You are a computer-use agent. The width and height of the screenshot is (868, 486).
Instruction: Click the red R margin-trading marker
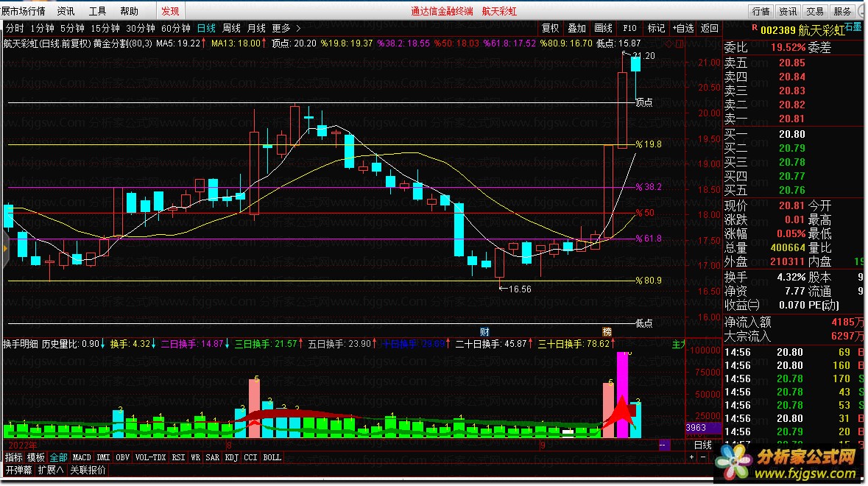point(755,27)
